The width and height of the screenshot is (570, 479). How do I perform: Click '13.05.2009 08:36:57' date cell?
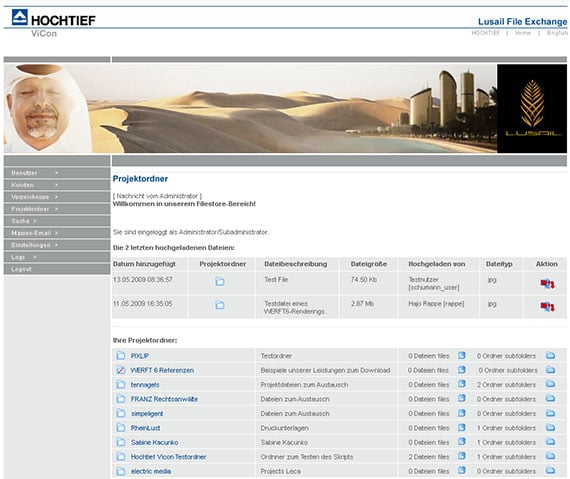(x=142, y=279)
